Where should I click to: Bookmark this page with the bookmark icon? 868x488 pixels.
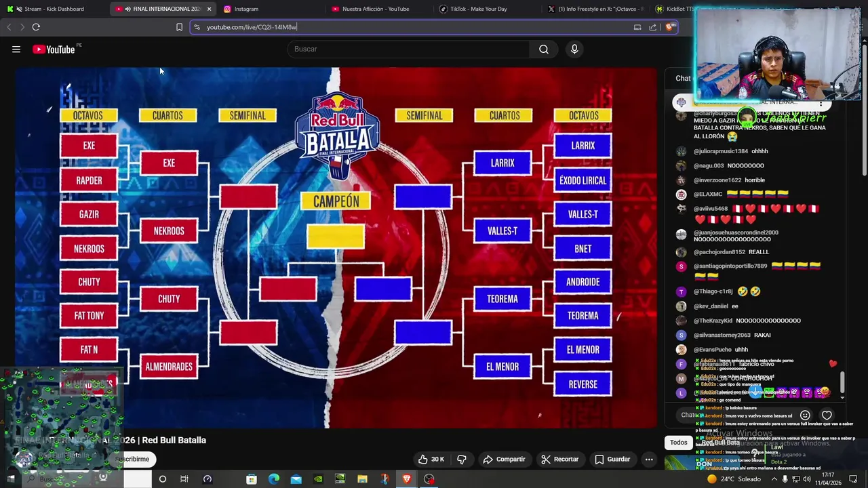[x=179, y=27]
